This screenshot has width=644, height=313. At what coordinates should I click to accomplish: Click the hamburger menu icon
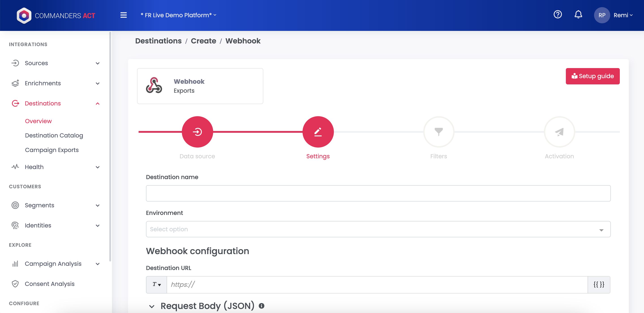click(124, 15)
